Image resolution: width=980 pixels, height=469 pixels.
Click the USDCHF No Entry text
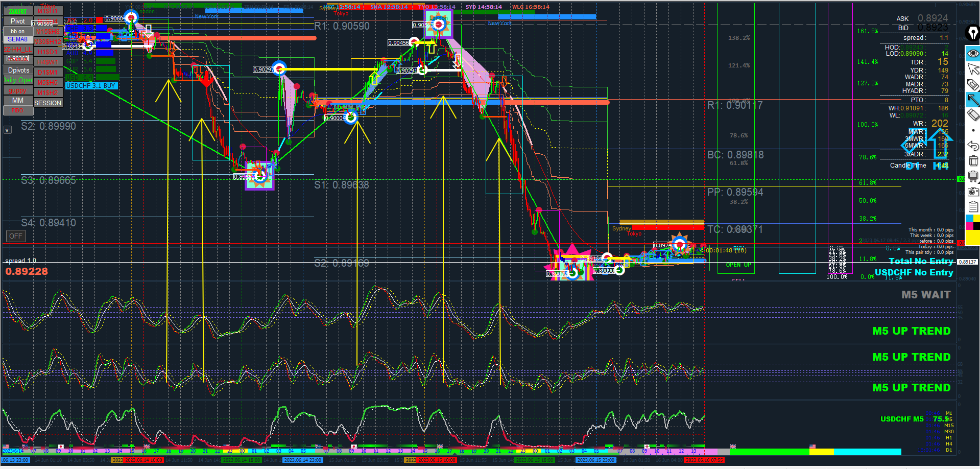(914, 272)
